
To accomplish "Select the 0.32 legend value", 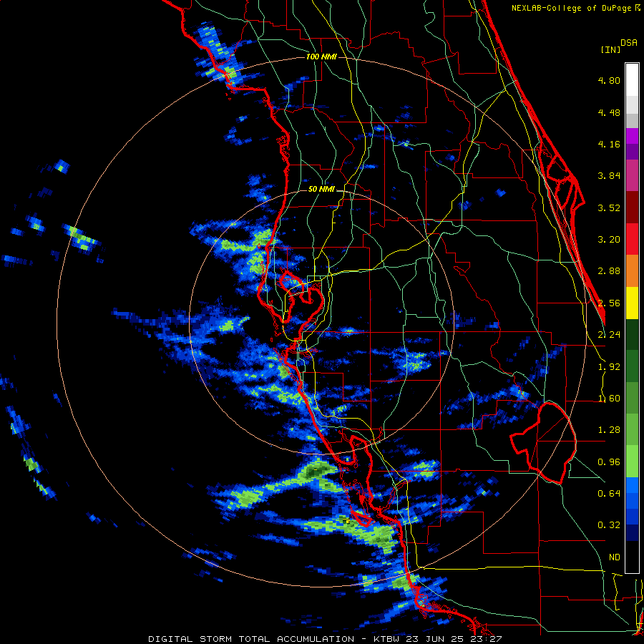I will [609, 525].
